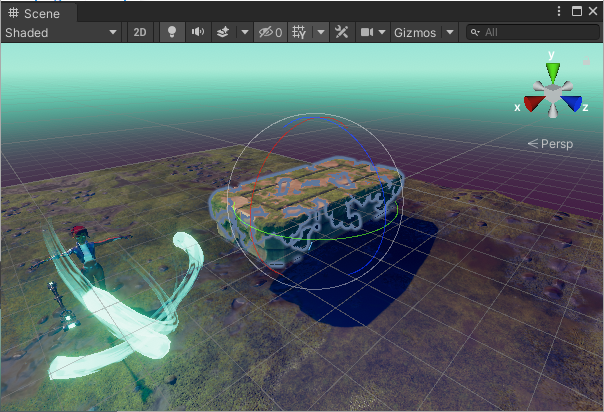Open the component tools wrench icon
Viewport: 604px width, 412px height.
[x=342, y=32]
